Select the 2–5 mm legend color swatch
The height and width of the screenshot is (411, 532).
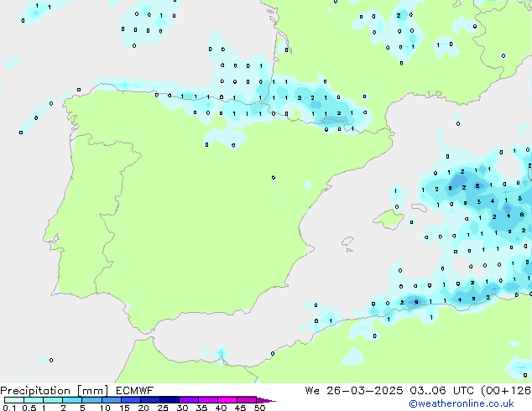tap(72, 400)
